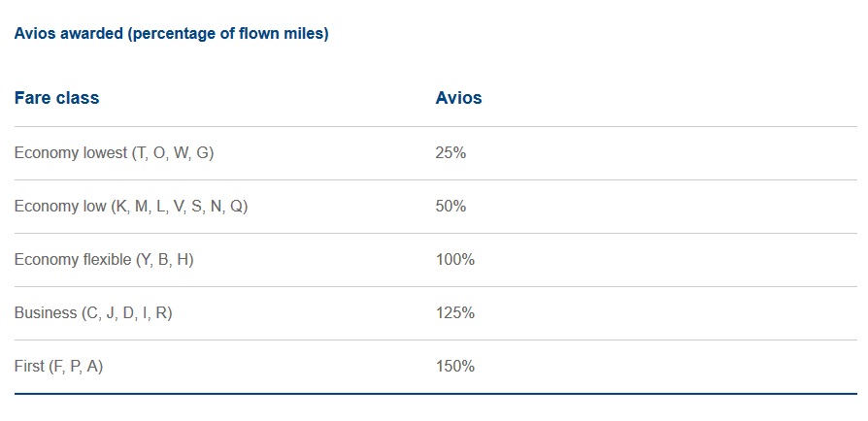Click the word 'Economy' in the lowest fare row
Image resolution: width=868 pixels, height=421 pixels.
(43, 153)
